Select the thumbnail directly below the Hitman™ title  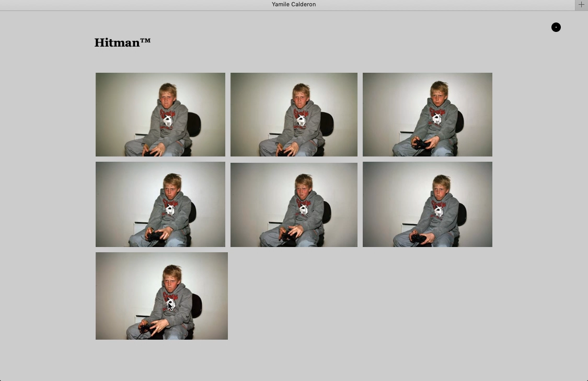[x=160, y=115]
